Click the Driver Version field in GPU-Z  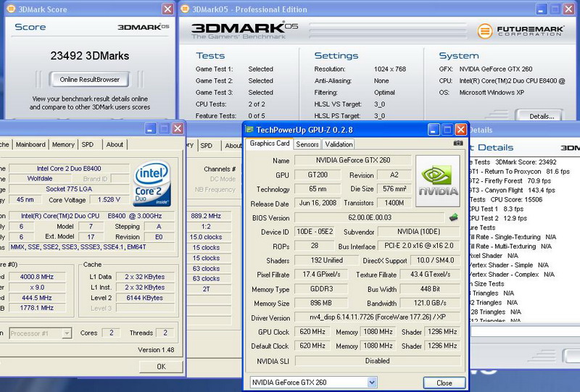(377, 317)
